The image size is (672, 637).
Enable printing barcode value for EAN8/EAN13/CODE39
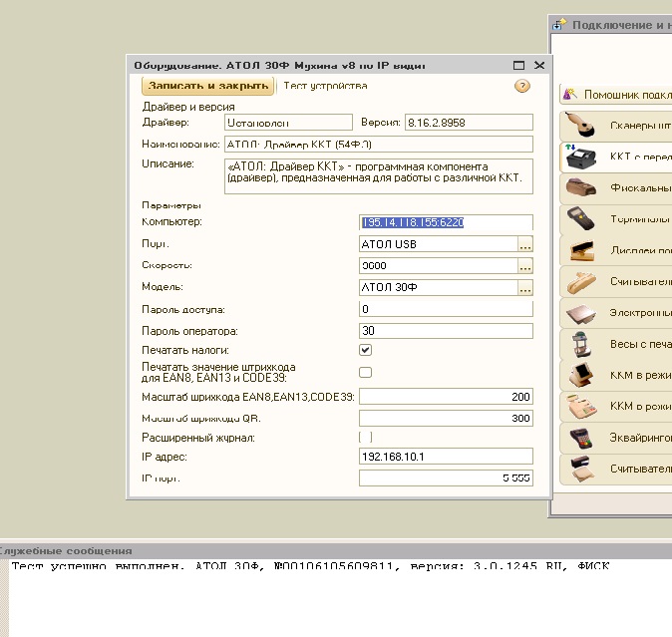click(365, 372)
